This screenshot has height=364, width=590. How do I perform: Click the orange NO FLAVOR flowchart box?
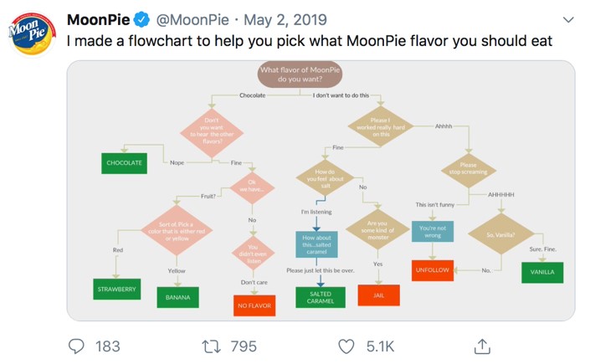[x=254, y=305]
